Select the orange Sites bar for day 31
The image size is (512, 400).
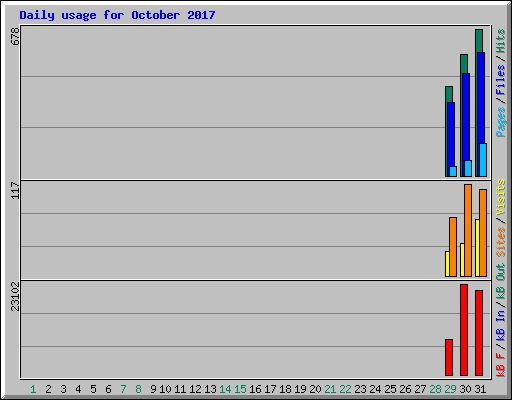483,233
